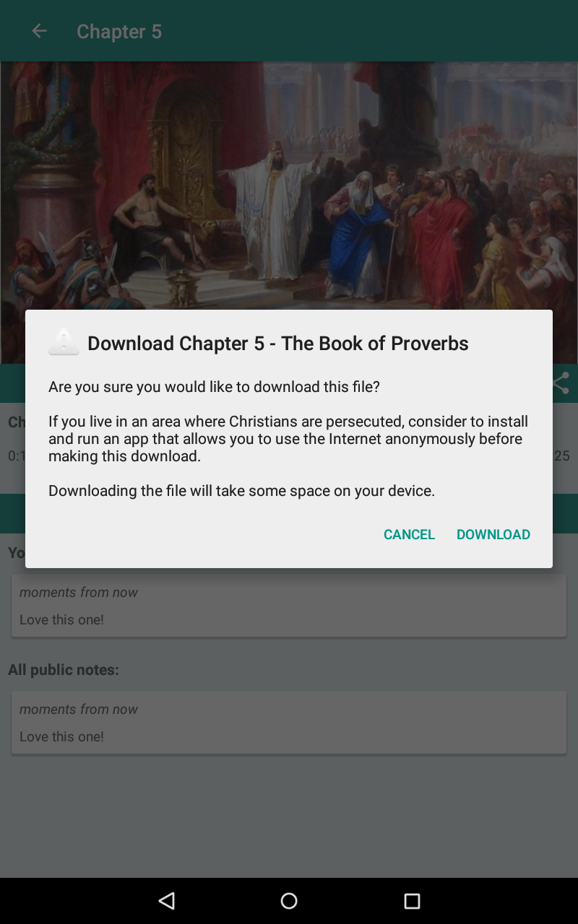Tap the back arrow beside Chapter 5
Image resolution: width=578 pixels, height=924 pixels.
(39, 31)
